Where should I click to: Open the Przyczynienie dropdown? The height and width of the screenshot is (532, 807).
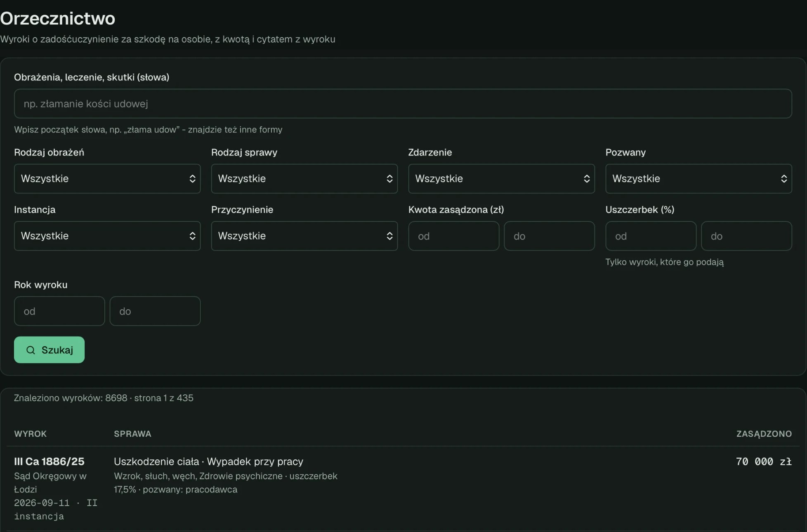(304, 236)
